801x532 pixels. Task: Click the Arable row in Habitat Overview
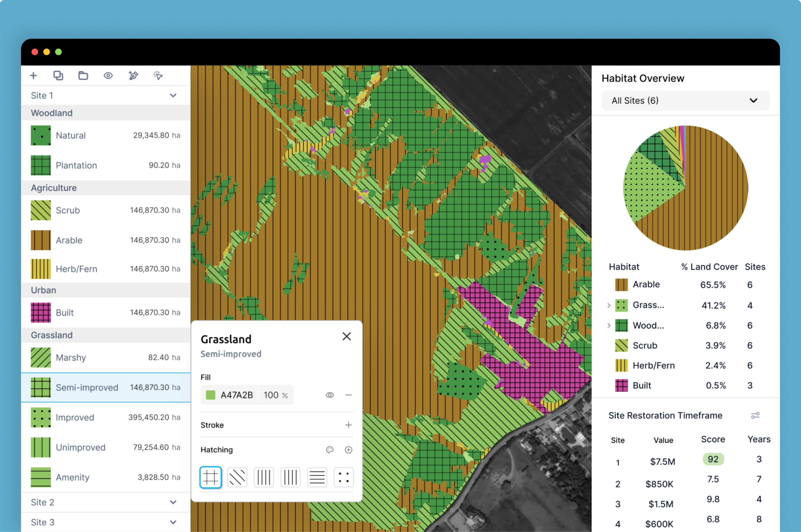[685, 285]
